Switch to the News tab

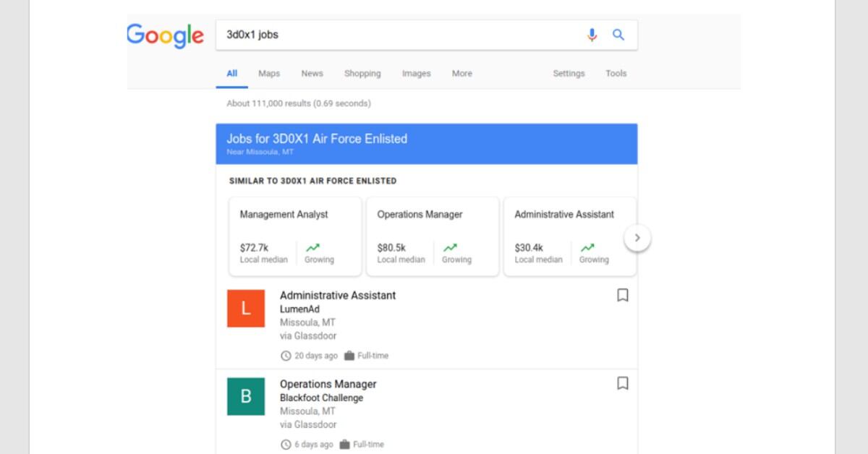coord(312,74)
